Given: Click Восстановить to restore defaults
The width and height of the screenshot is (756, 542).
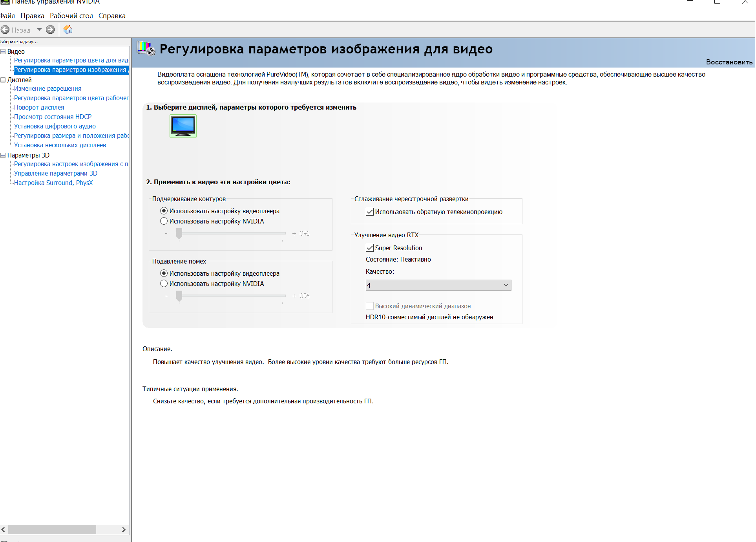Looking at the screenshot, I should pyautogui.click(x=729, y=62).
